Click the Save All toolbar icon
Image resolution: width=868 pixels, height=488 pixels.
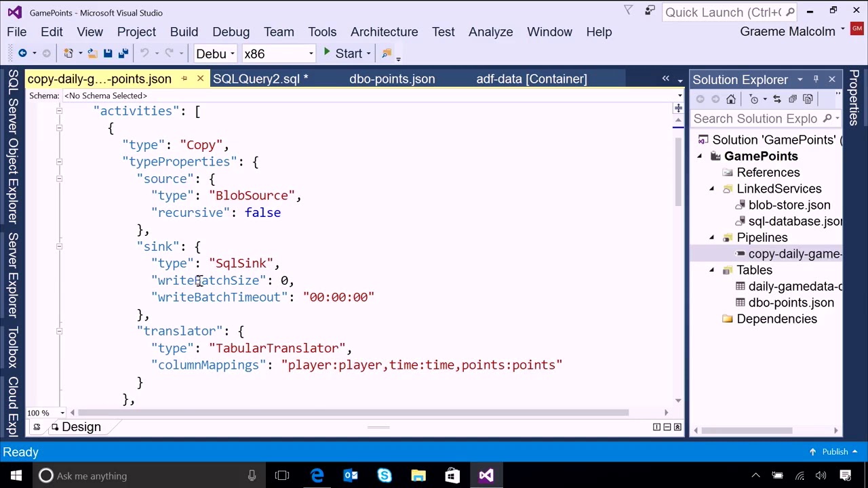(x=123, y=54)
